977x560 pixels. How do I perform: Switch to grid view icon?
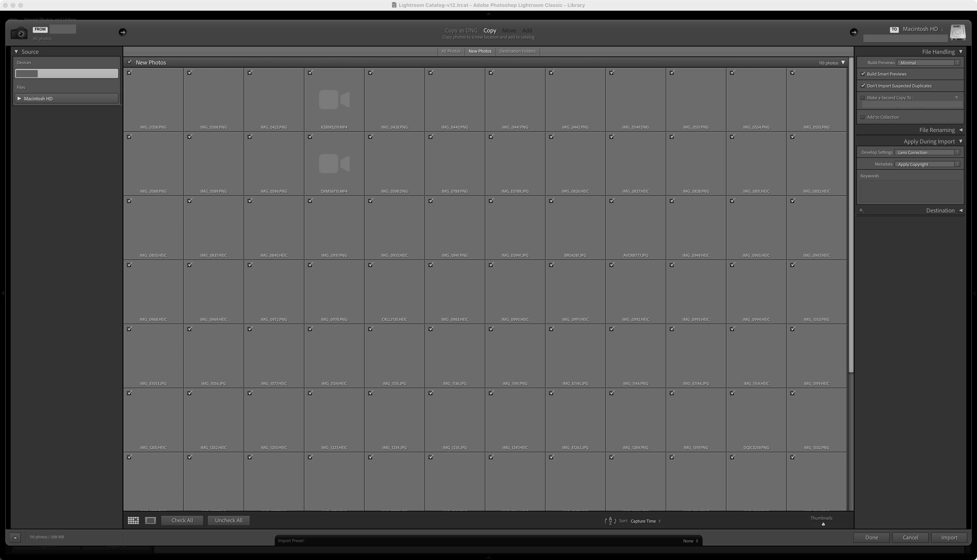133,520
